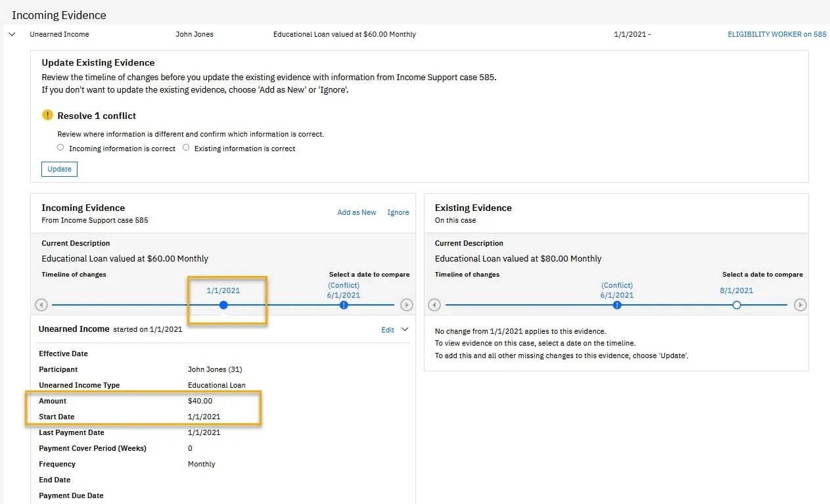830x504 pixels.
Task: Click the 'Incoming Evidence' page heading
Action: 59,15
